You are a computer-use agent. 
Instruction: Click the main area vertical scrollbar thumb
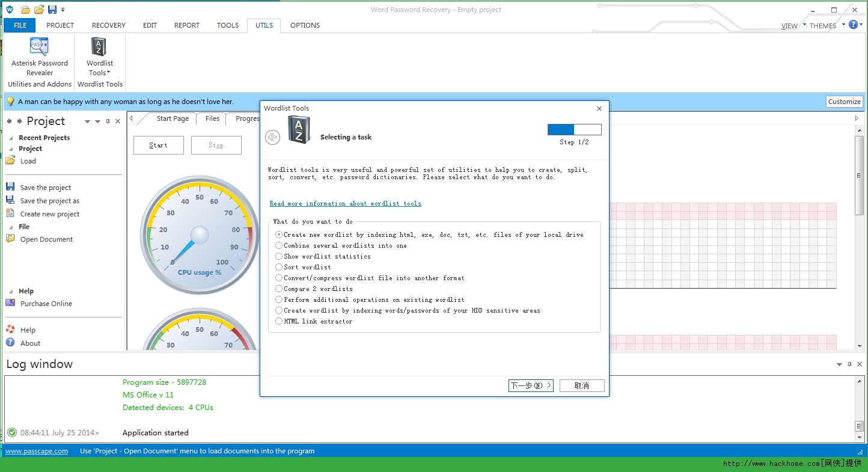click(860, 176)
